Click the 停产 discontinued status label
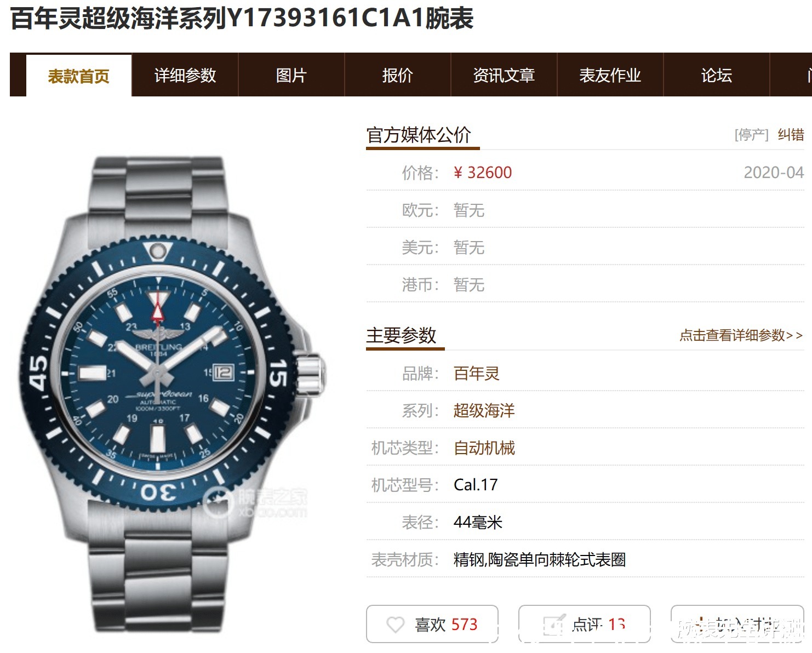812x653 pixels. tap(752, 135)
